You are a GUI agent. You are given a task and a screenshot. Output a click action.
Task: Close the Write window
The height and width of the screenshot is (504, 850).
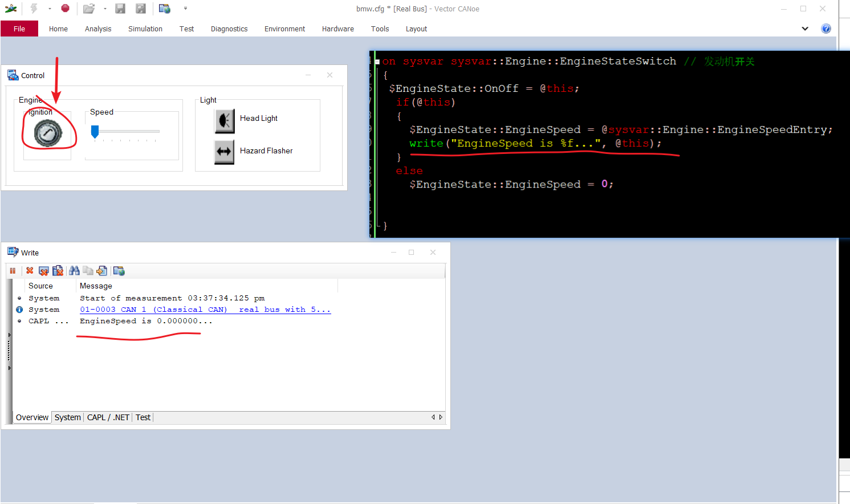(433, 252)
